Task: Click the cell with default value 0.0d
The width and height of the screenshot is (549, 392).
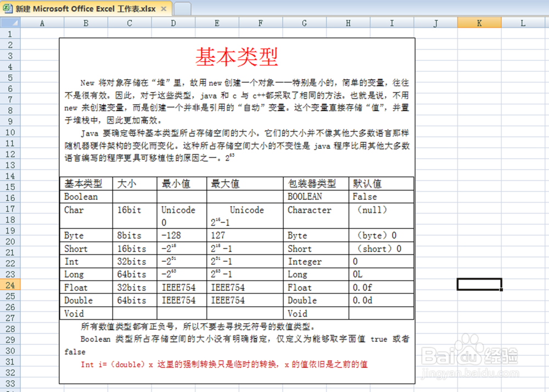Action: click(362, 300)
